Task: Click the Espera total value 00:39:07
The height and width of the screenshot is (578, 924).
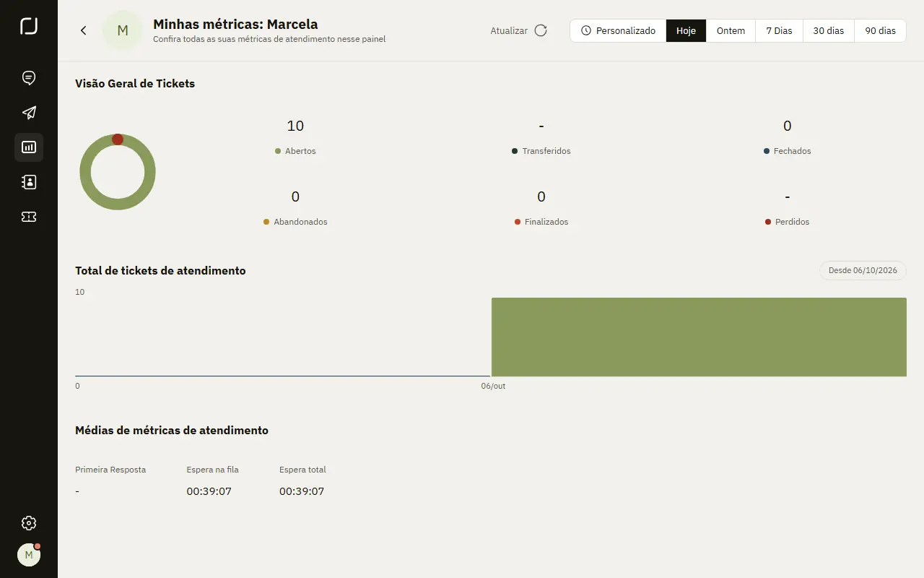Action: [x=302, y=491]
